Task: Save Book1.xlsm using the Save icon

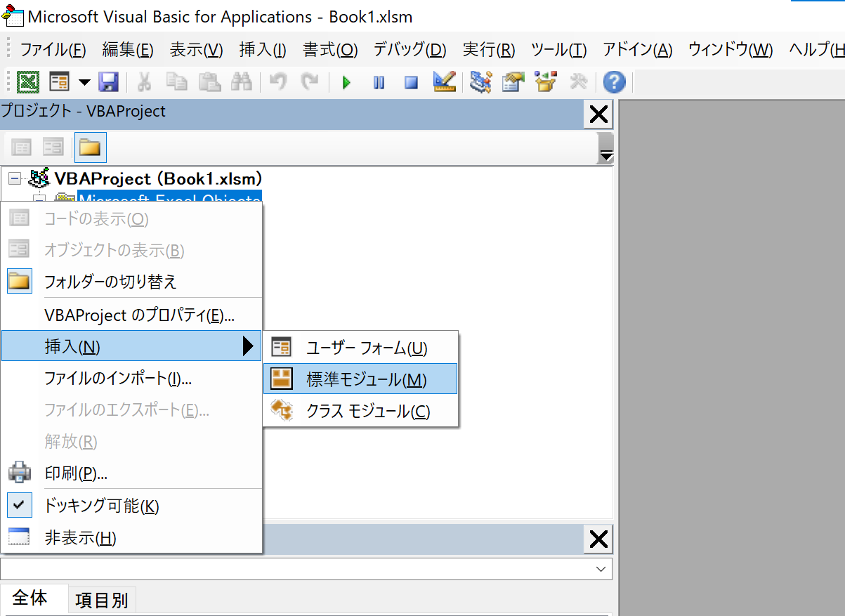Action: tap(109, 82)
